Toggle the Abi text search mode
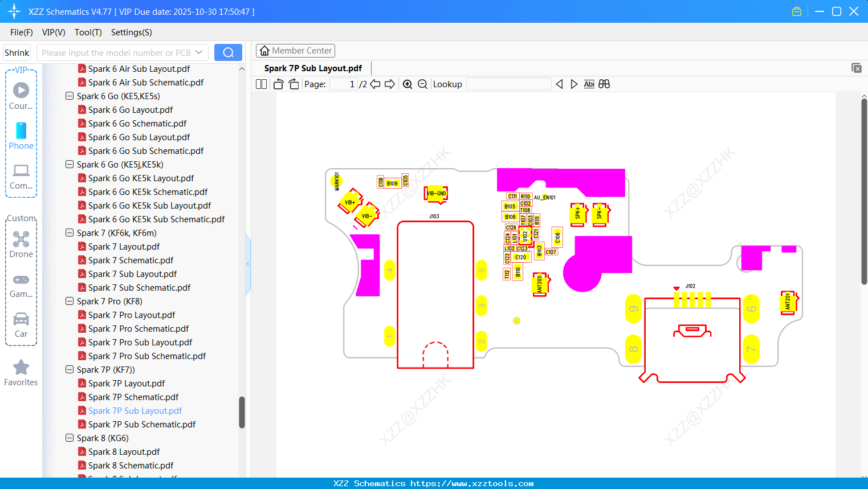Viewport: 868px width, 489px height. 589,84
